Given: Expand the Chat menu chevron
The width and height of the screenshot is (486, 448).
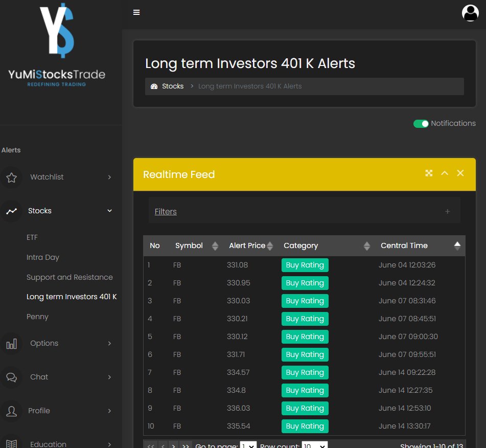Looking at the screenshot, I should pos(109,377).
